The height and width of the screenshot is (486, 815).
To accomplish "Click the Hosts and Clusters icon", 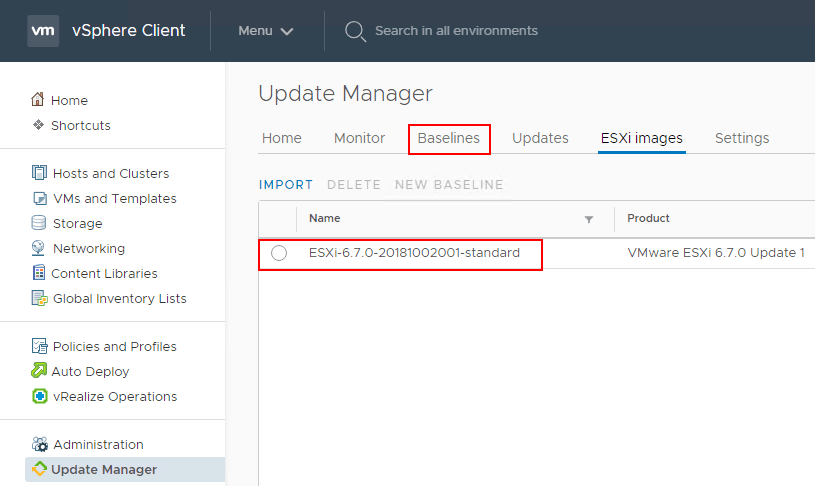I will [39, 173].
